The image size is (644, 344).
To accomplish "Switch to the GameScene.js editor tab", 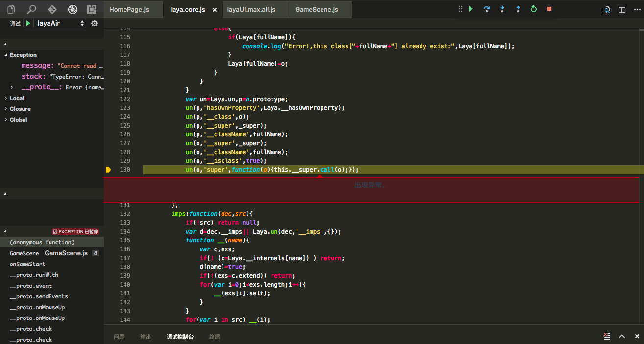I will coord(316,9).
